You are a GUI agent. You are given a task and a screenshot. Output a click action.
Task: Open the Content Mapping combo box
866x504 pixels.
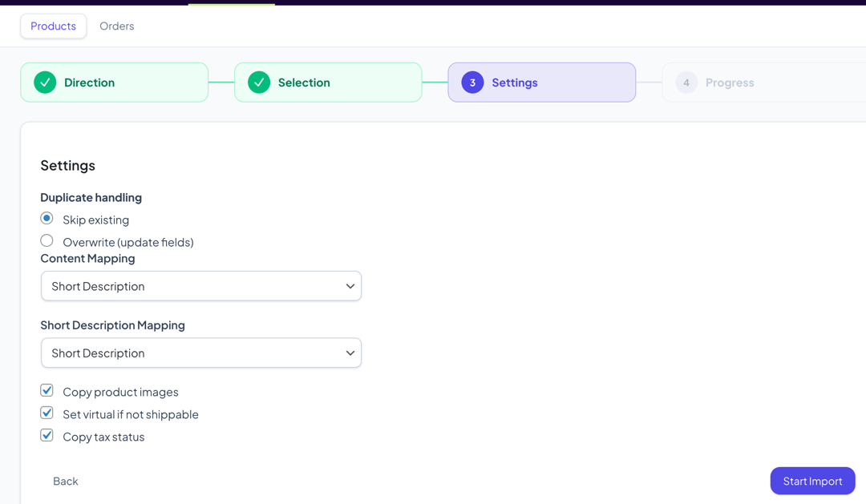(x=200, y=286)
